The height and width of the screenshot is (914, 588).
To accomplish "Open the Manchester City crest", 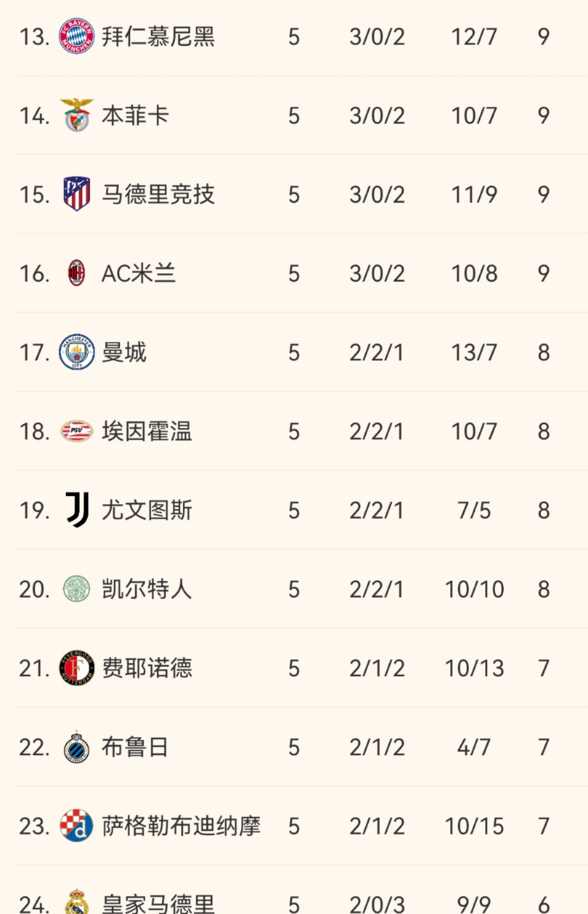I will coord(77,352).
